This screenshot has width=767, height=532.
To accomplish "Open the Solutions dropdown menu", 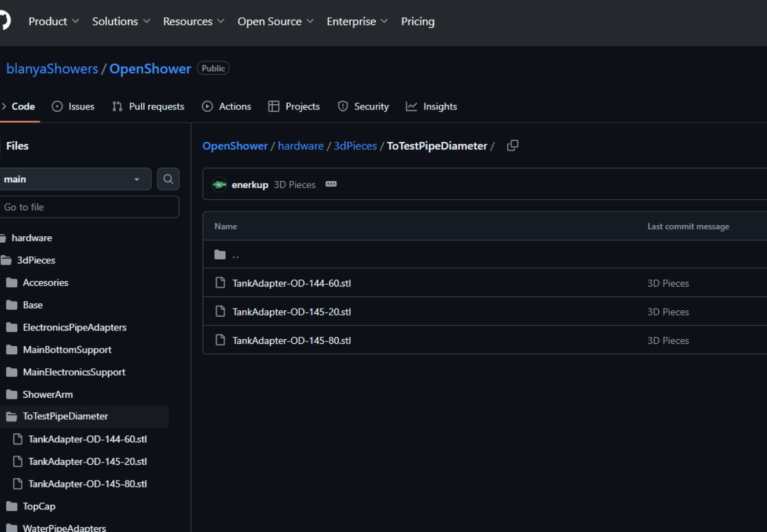I will click(121, 21).
